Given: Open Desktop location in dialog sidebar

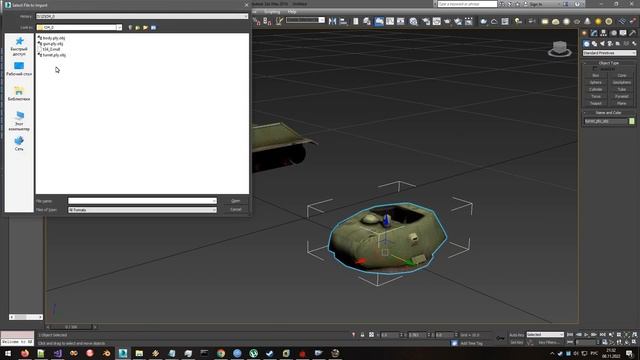Looking at the screenshot, I should pyautogui.click(x=19, y=69).
